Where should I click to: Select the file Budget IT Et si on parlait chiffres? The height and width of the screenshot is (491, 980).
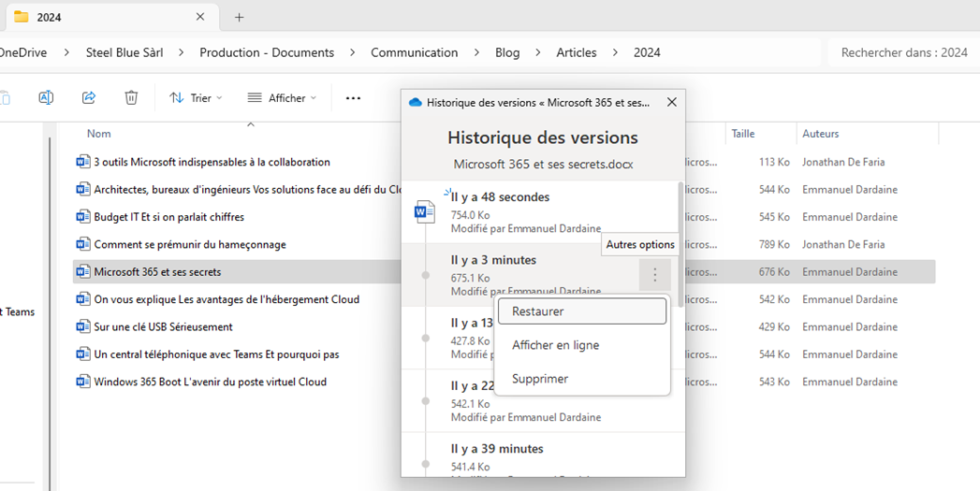coord(168,217)
